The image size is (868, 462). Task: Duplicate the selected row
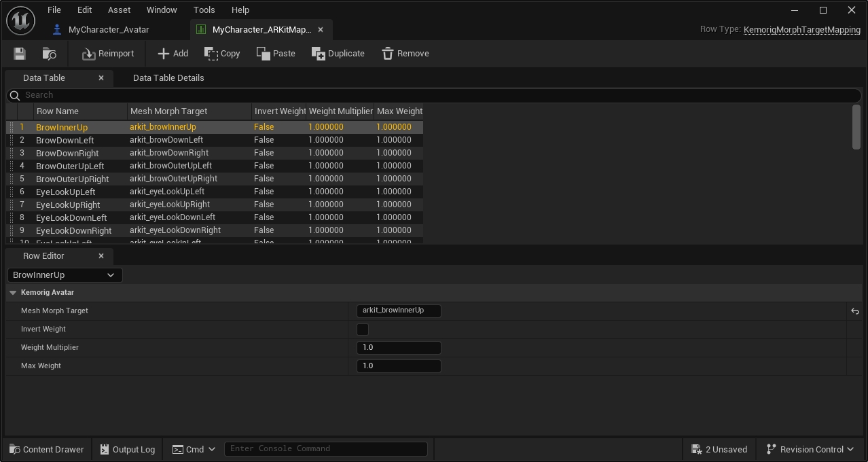coord(338,54)
